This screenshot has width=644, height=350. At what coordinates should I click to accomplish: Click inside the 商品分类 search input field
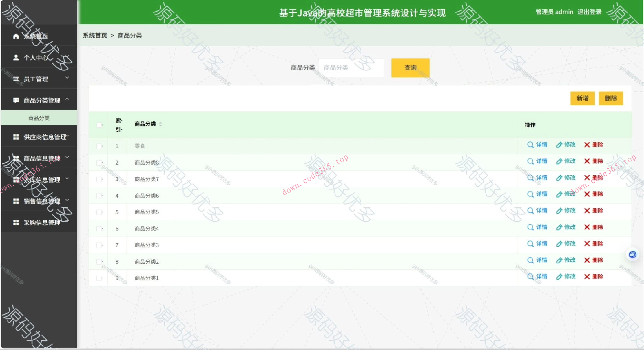coord(351,68)
